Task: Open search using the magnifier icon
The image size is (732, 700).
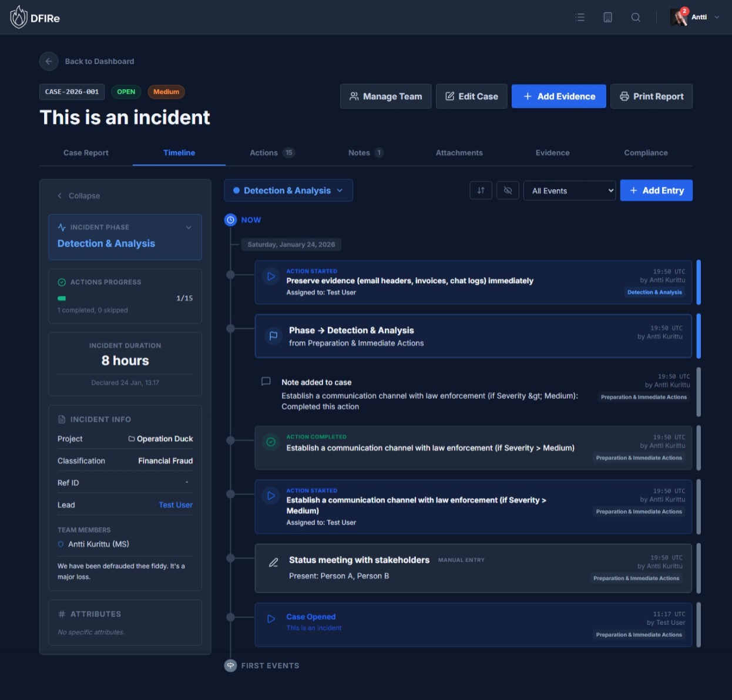Action: tap(636, 17)
